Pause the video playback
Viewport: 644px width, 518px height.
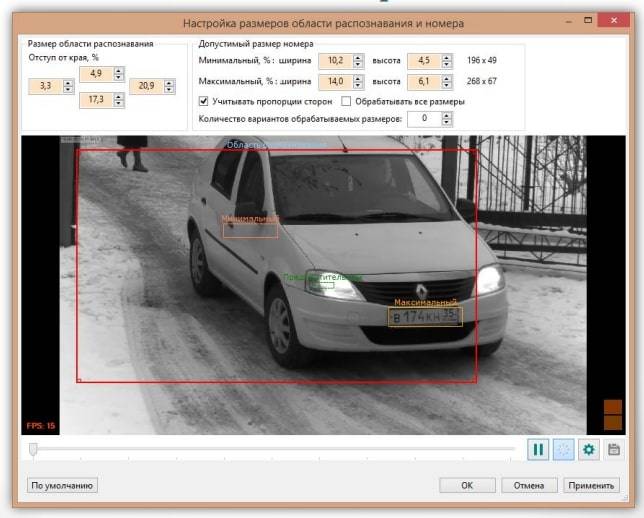538,450
